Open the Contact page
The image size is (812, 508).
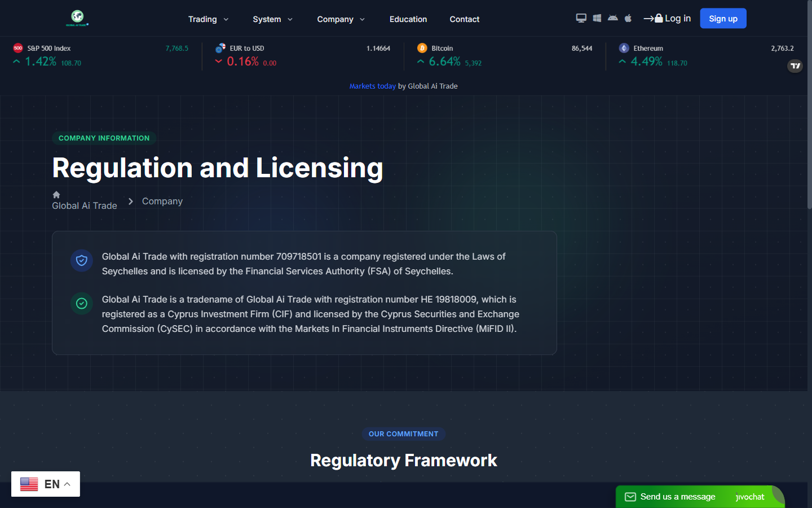coord(465,19)
